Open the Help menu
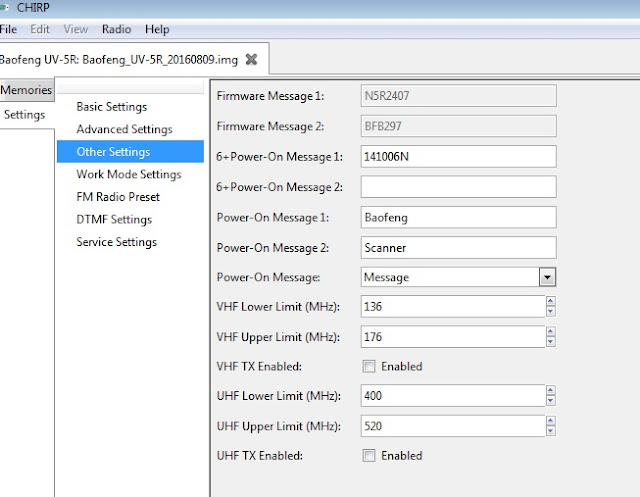640x497 pixels. pyautogui.click(x=157, y=29)
